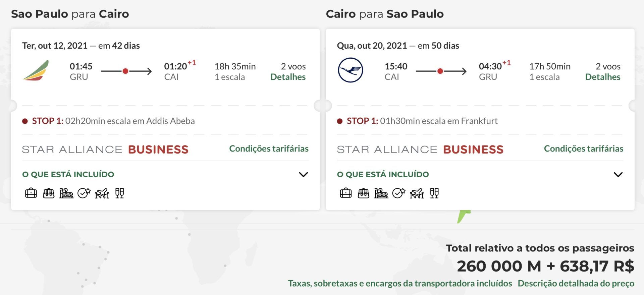
Task: Open Descrição detalhada do preço link
Action: click(x=576, y=283)
